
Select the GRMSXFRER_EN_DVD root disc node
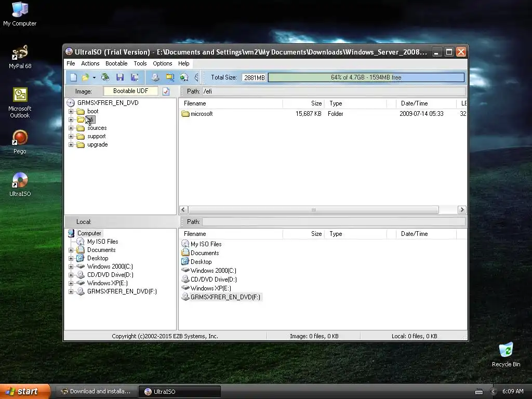pos(108,103)
